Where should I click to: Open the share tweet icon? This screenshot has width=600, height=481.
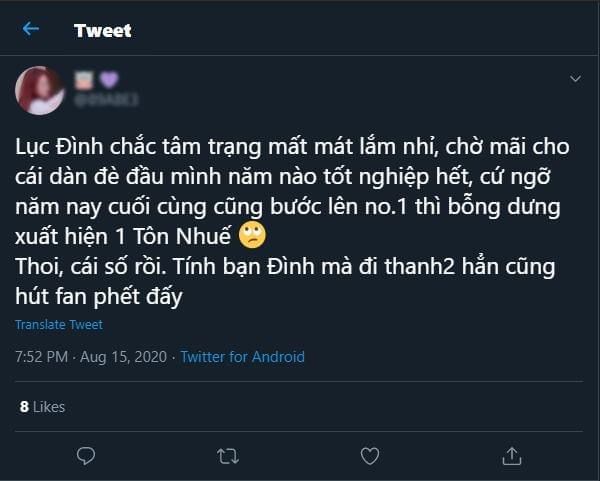click(x=512, y=455)
